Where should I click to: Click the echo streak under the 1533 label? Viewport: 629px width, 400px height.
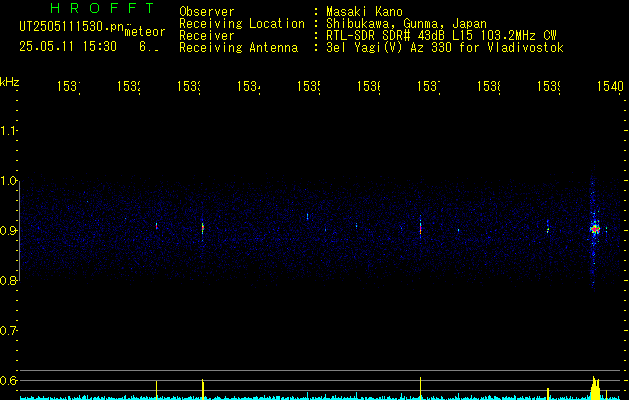pos(203,228)
